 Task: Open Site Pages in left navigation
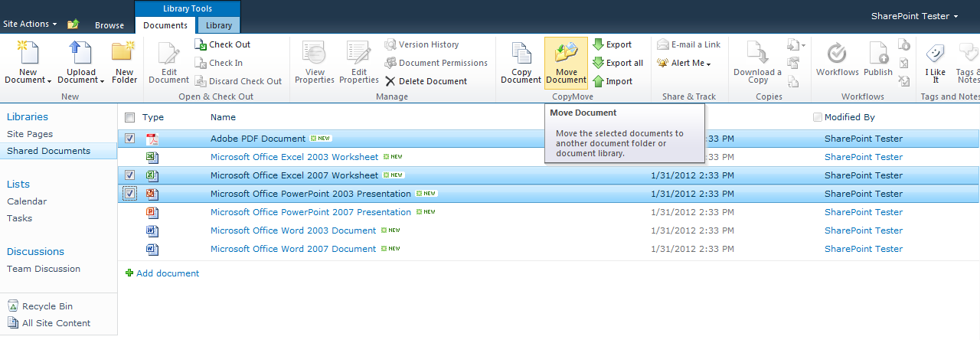30,134
